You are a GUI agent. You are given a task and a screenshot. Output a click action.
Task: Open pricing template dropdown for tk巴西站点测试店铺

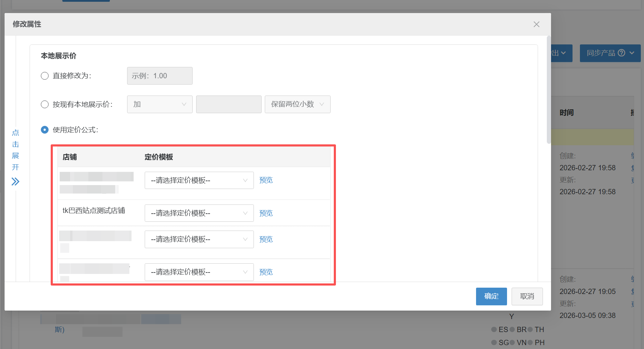pos(199,213)
